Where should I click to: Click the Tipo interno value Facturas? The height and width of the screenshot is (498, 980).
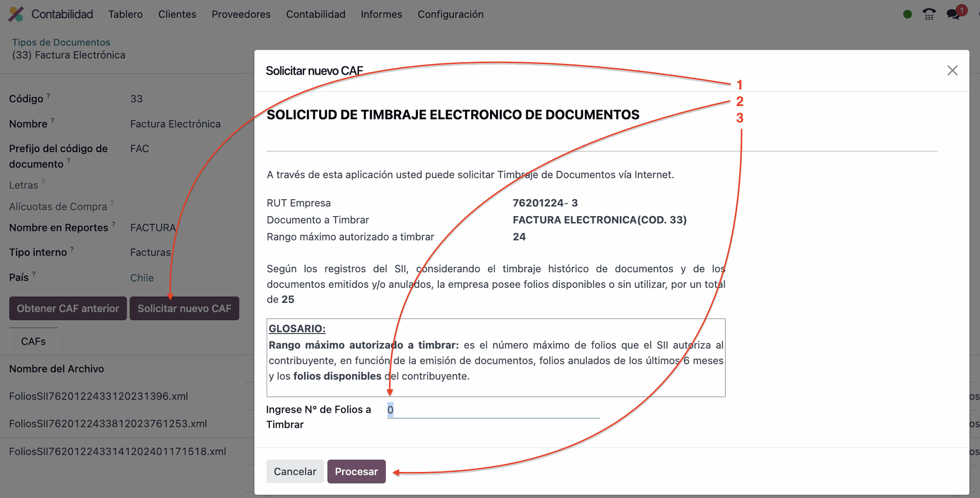(150, 252)
